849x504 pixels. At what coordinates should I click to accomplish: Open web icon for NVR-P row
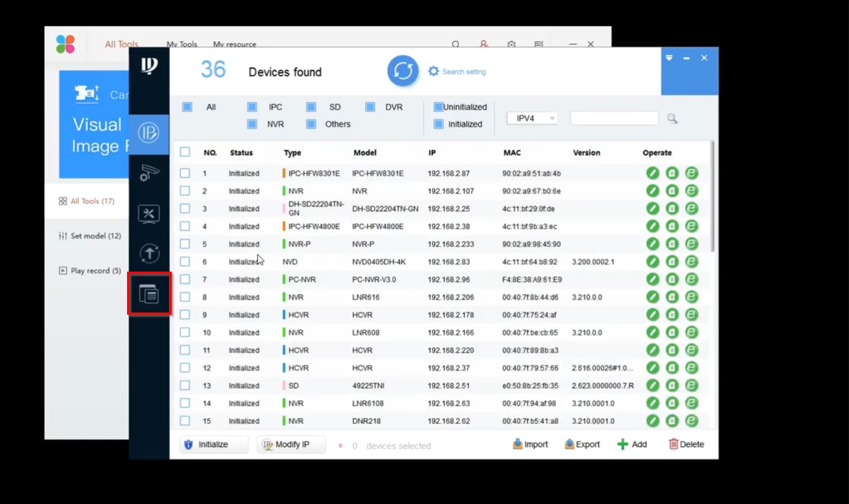692,244
